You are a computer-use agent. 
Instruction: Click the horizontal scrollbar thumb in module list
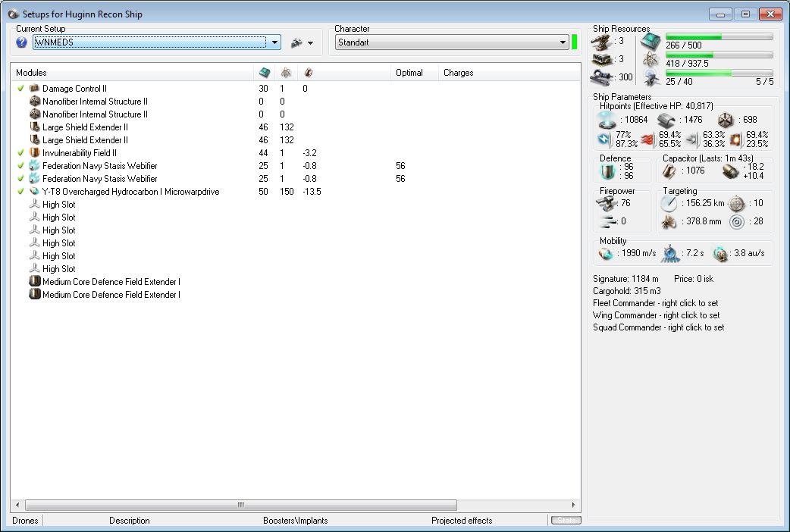(241, 504)
